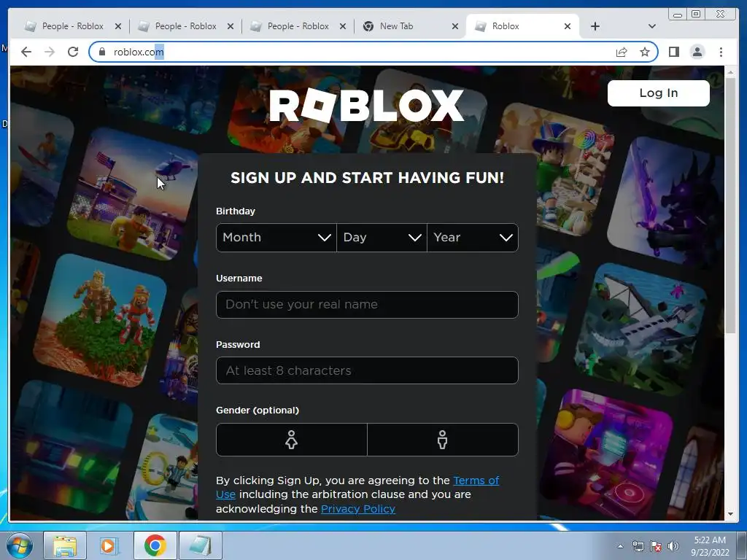Click the page scrollbar down arrow
This screenshot has height=560, width=747.
[730, 514]
